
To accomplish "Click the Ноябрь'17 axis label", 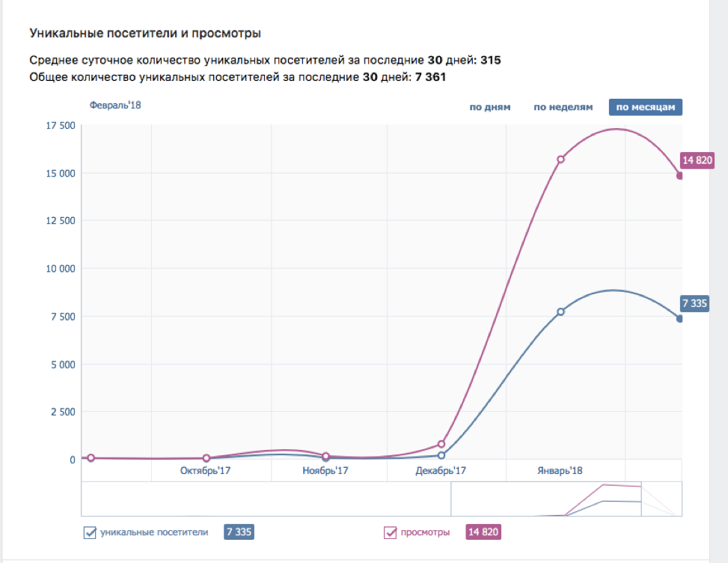I will (325, 471).
